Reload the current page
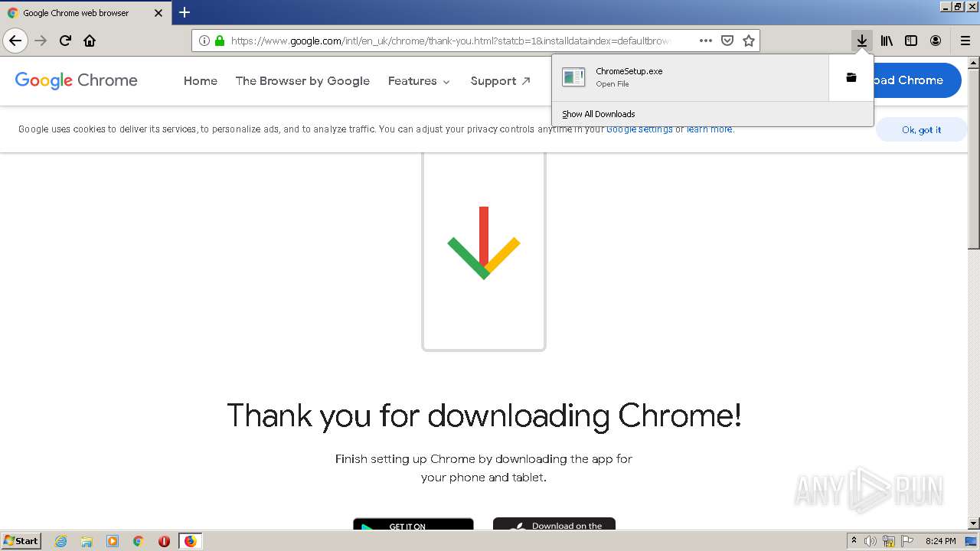 point(65,41)
